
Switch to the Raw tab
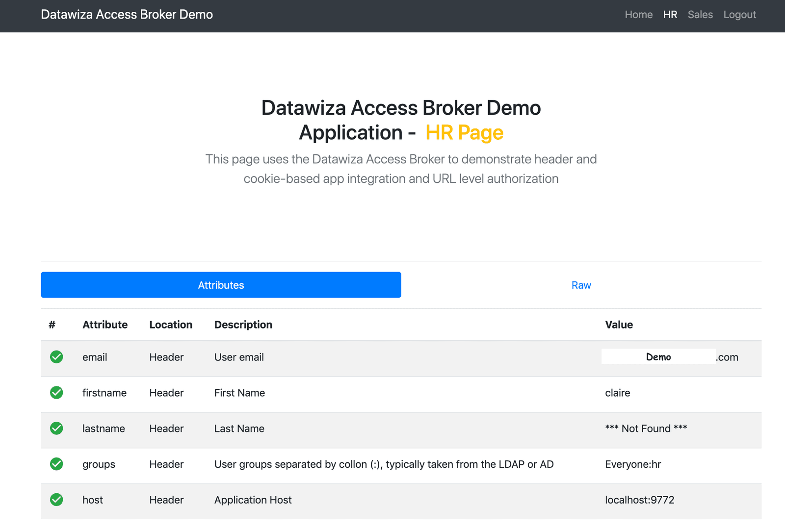(581, 285)
